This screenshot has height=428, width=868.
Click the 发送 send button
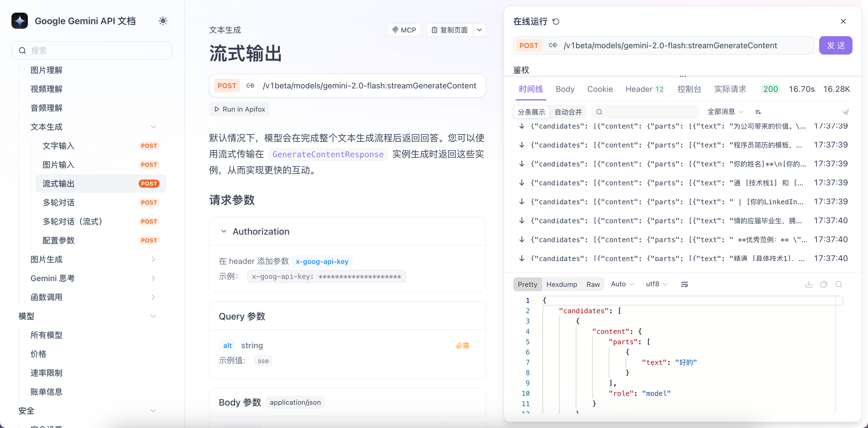[x=835, y=46]
